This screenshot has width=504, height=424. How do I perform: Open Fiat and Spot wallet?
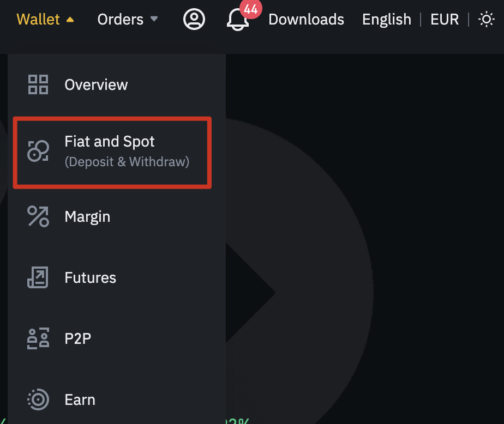pyautogui.click(x=110, y=142)
